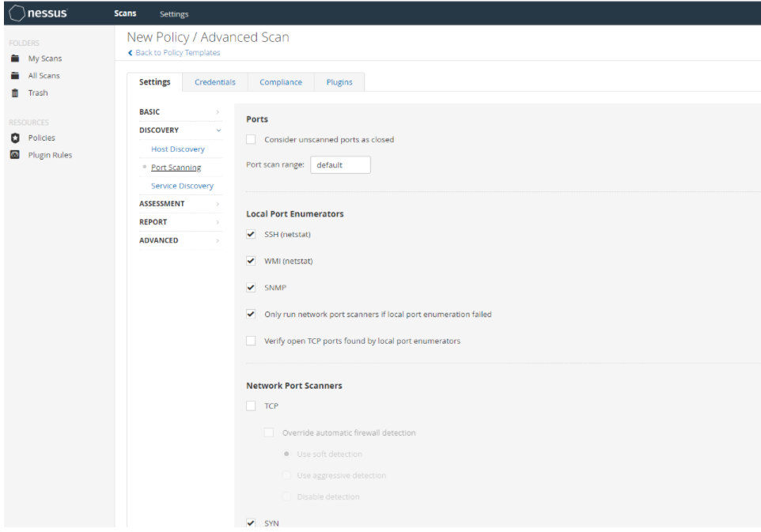Disable the SNMP port enumerator
The image size is (761, 532).
pyautogui.click(x=251, y=288)
